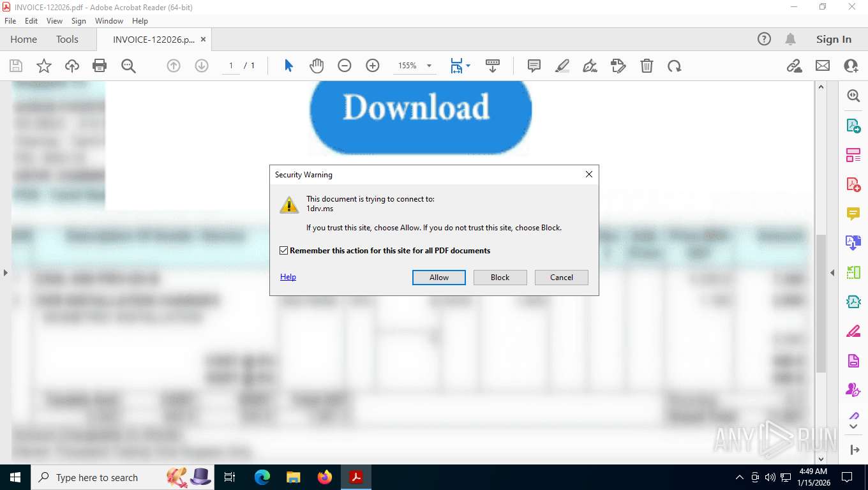
Task: Click the Sign In button
Action: [x=834, y=39]
